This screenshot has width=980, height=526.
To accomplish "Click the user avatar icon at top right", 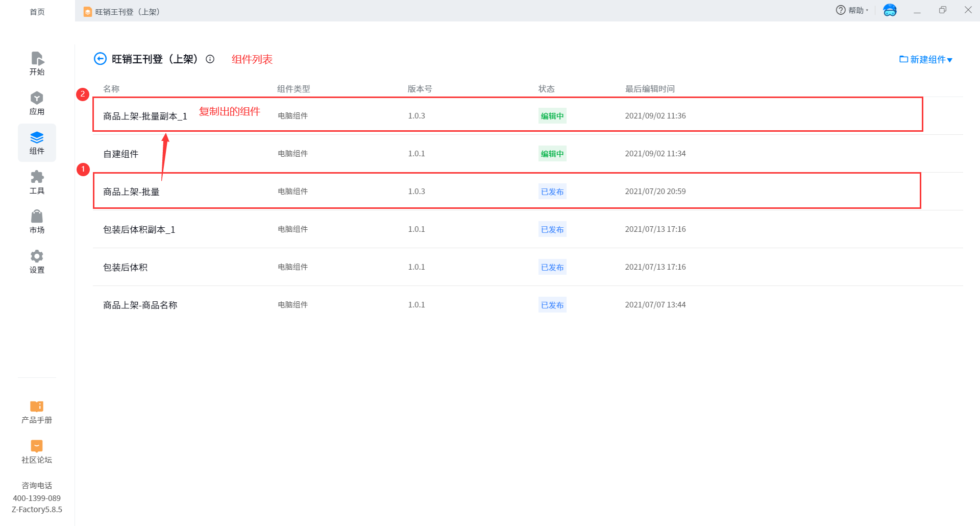I will pos(890,10).
